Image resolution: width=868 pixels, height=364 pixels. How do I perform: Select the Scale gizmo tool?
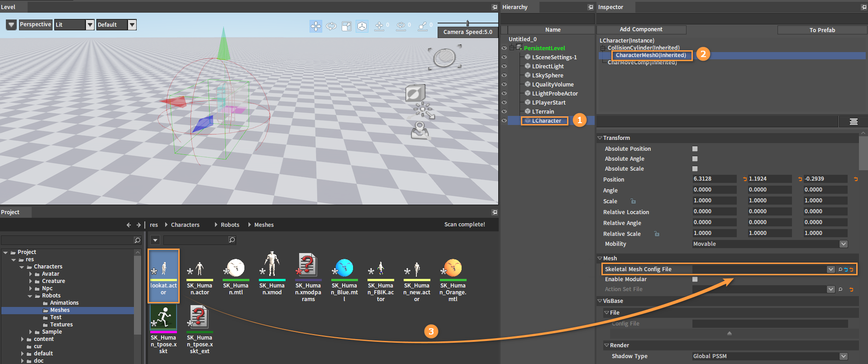tap(347, 26)
